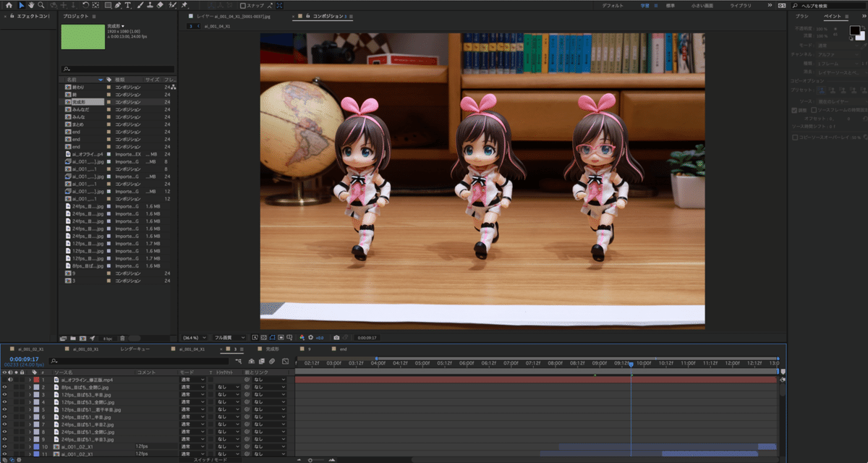Open the チャンネル dropdown in the Paint panel

(x=838, y=55)
